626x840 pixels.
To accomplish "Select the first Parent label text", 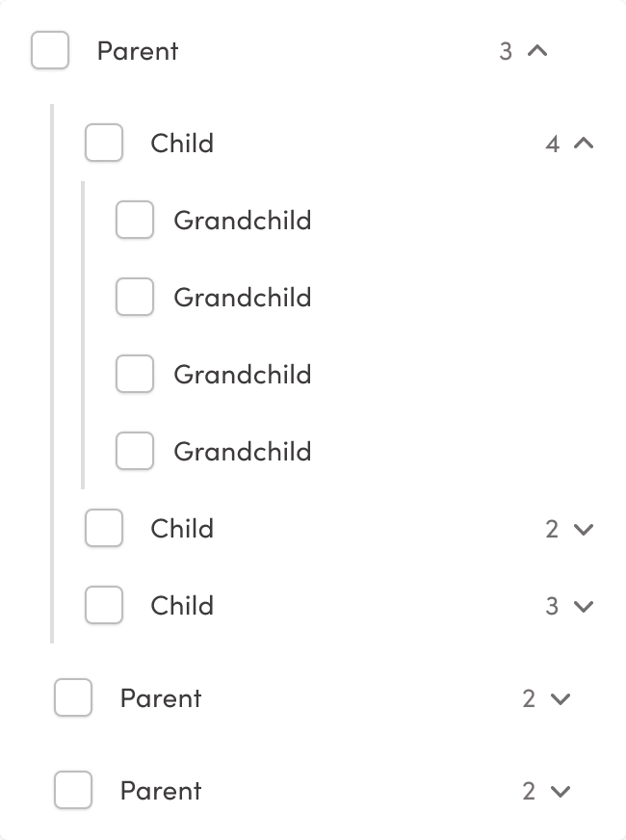I will coord(137,51).
